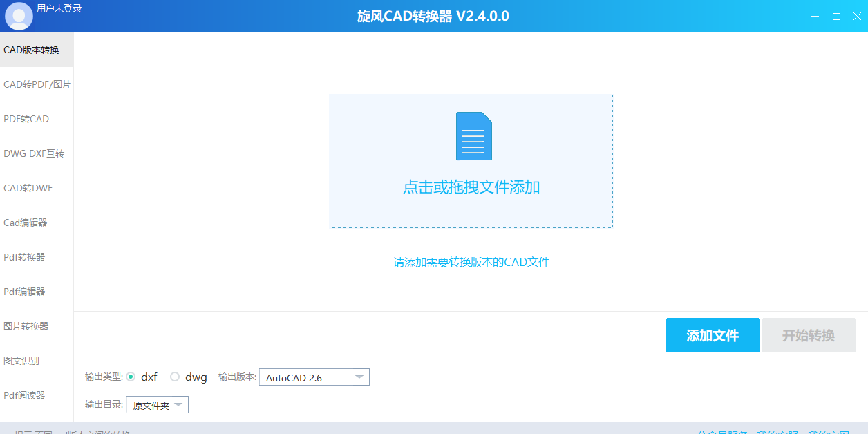Select the dxf output type

[x=131, y=377]
